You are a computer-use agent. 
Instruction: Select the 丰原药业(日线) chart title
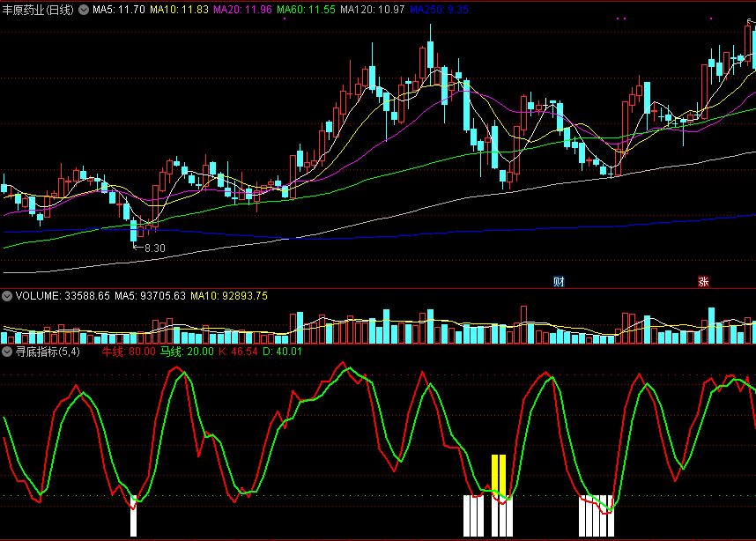pyautogui.click(x=38, y=10)
